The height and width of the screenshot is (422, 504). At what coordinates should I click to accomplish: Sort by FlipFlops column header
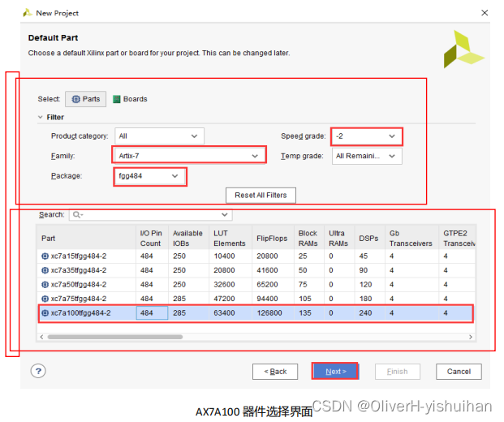[x=273, y=238]
